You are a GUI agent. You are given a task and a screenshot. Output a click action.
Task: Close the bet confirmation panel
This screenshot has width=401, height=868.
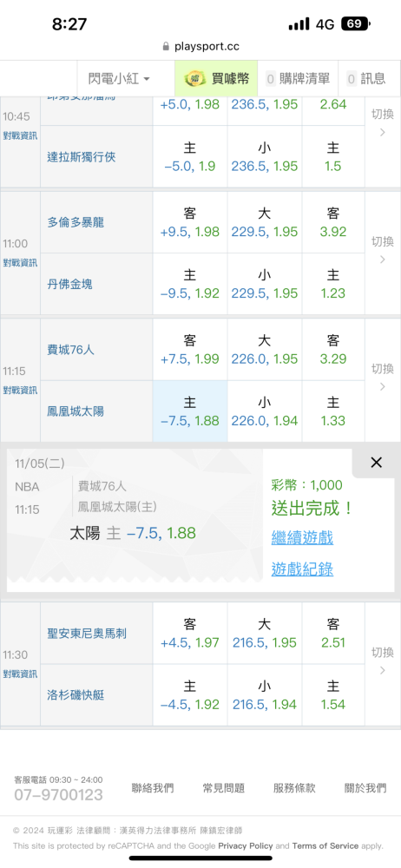point(376,463)
